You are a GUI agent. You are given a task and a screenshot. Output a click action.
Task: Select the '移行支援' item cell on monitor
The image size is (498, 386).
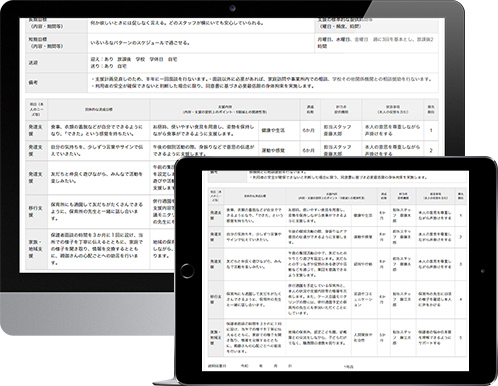(x=36, y=211)
